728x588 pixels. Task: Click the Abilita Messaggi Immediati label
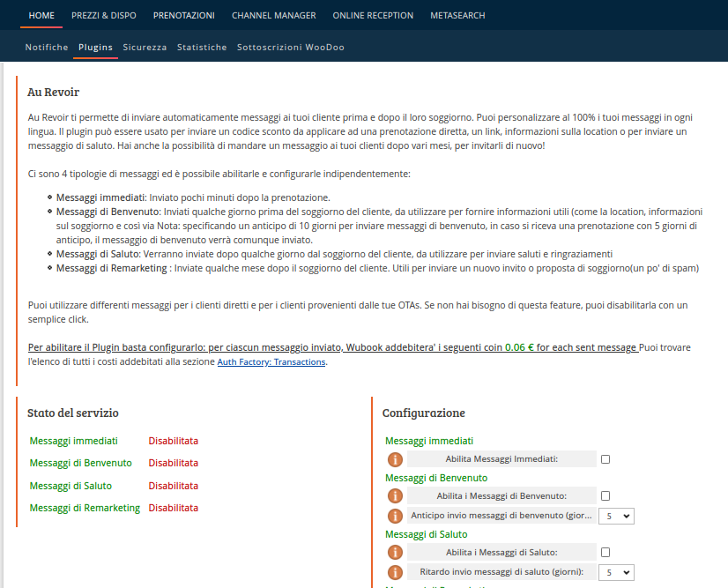(x=501, y=459)
